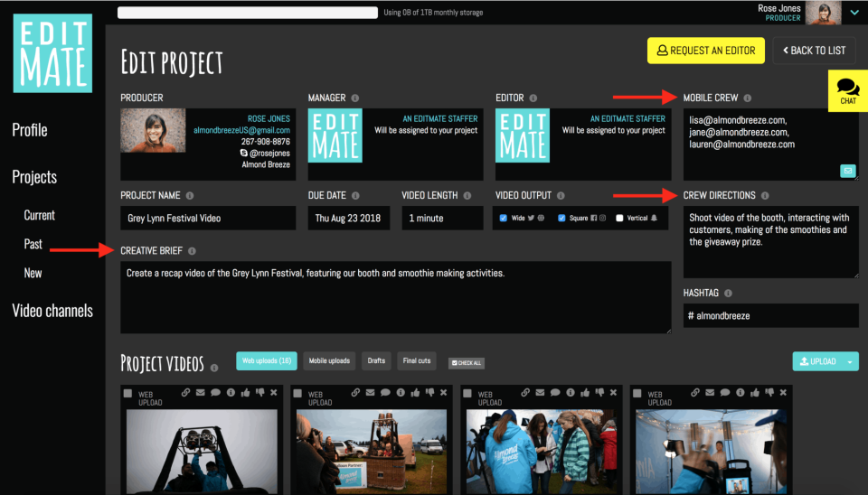Show info for Video Output field
Screen dimensions: 868x495
pyautogui.click(x=561, y=196)
